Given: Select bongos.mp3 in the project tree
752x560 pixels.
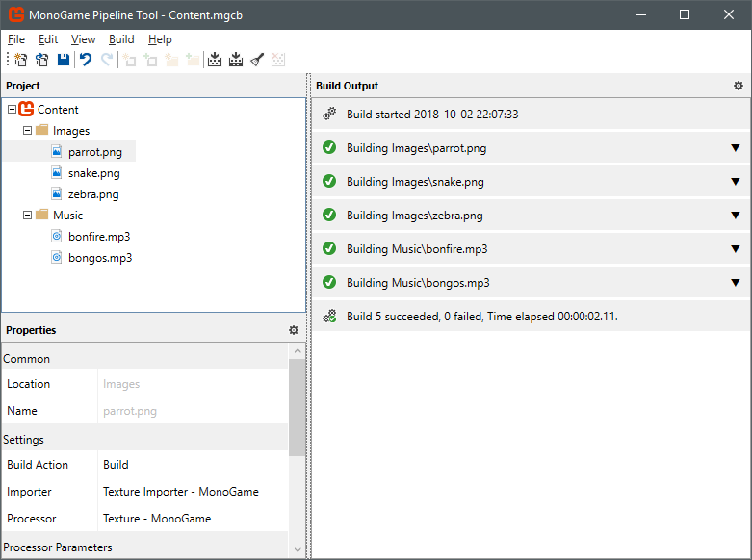Looking at the screenshot, I should coord(100,258).
